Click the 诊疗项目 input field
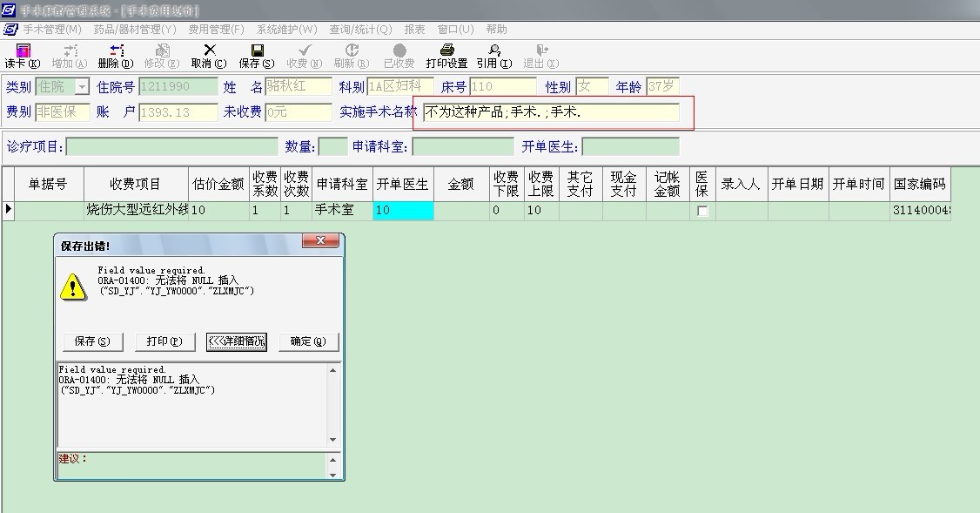The height and width of the screenshot is (513, 980). (171, 147)
